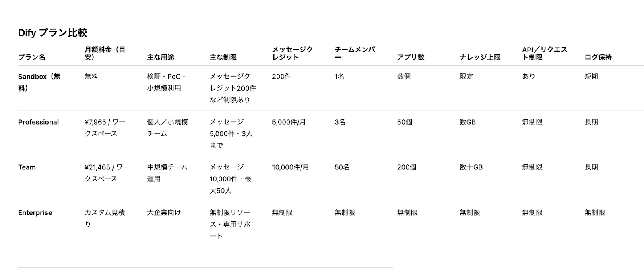
Task: Click the '10,000件/月' message credit cell
Action: (290, 167)
